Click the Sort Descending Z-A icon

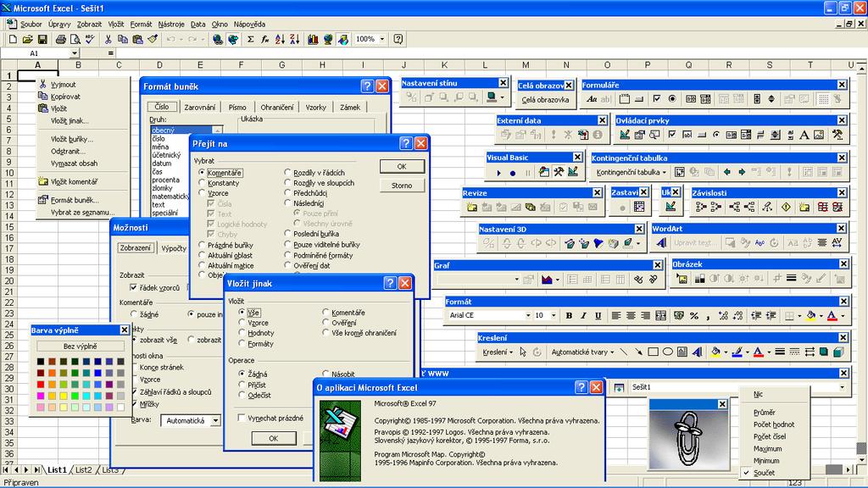(x=294, y=39)
